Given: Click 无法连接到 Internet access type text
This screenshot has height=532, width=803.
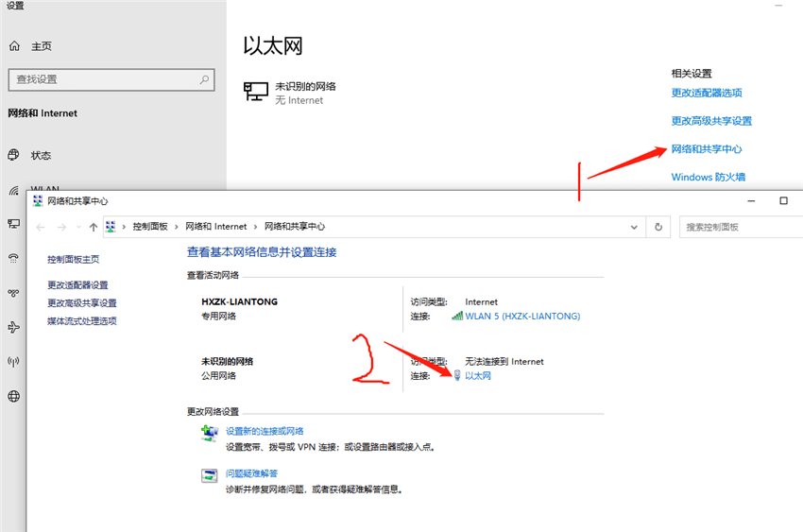Looking at the screenshot, I should click(504, 362).
